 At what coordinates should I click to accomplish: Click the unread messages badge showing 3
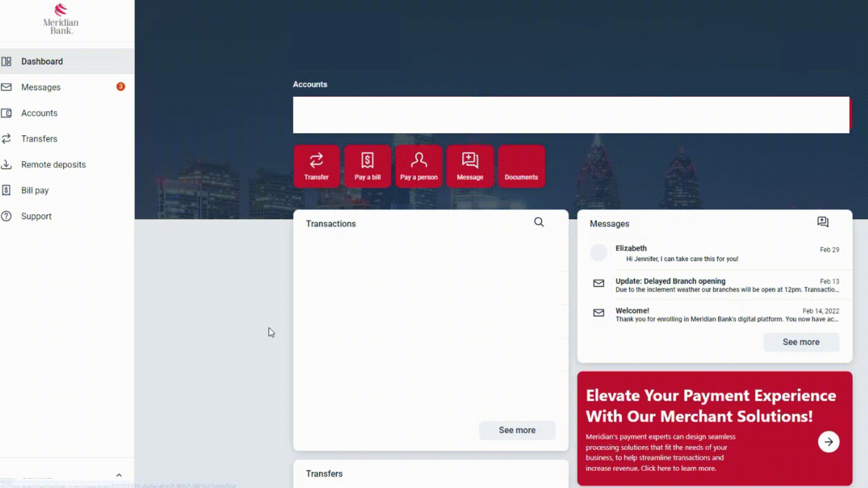[x=120, y=86]
